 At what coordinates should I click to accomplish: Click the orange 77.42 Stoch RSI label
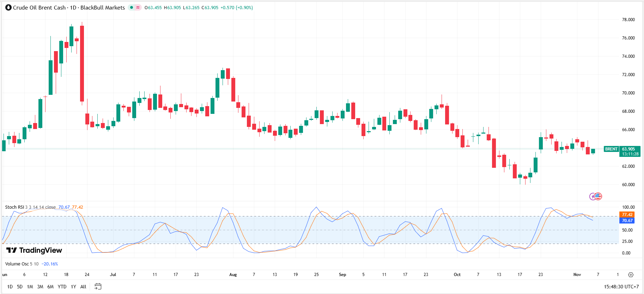point(627,215)
